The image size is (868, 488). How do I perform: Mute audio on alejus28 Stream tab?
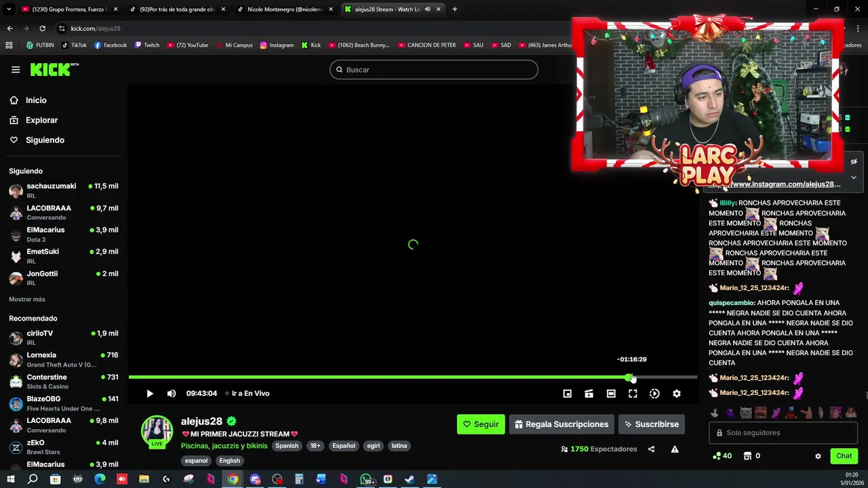coord(427,9)
